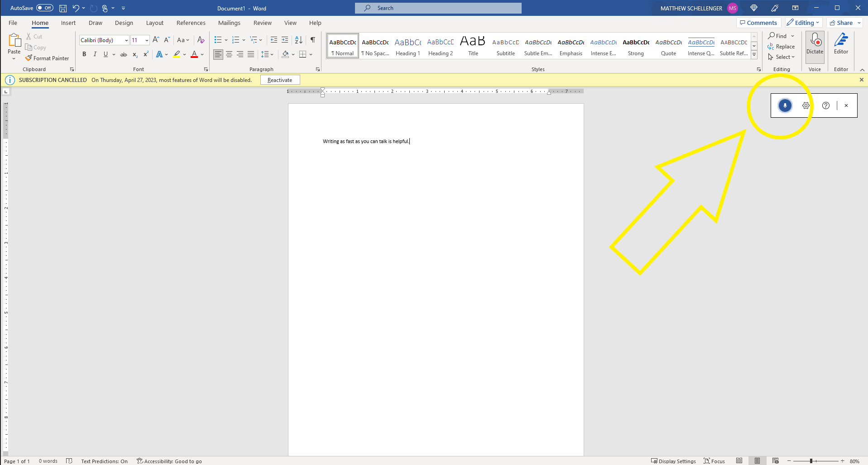The height and width of the screenshot is (465, 868).
Task: Open Paragraph settings dialog launcher
Action: (x=318, y=69)
